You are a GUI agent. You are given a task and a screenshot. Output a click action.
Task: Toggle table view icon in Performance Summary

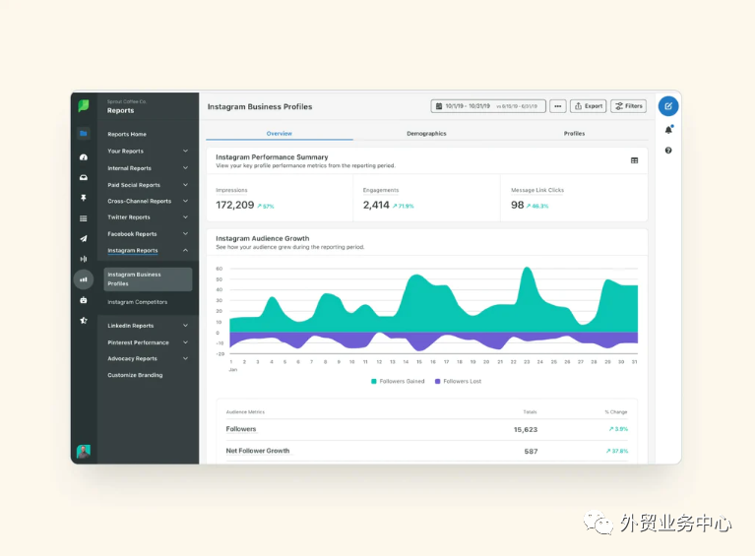[x=635, y=160]
